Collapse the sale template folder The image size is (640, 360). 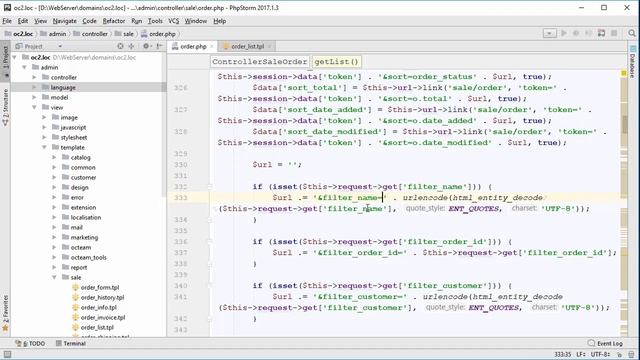54,278
